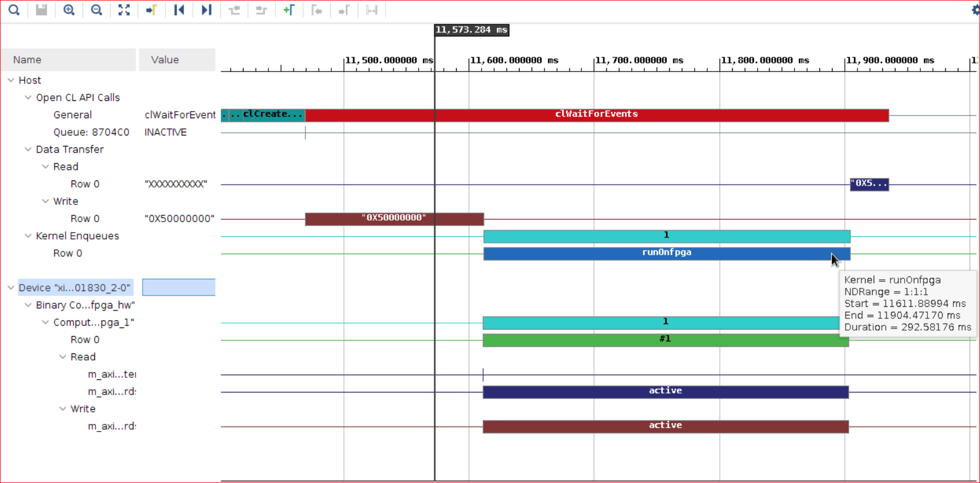Collapse the Host tree group
Image resolution: width=980 pixels, height=483 pixels.
[x=11, y=80]
